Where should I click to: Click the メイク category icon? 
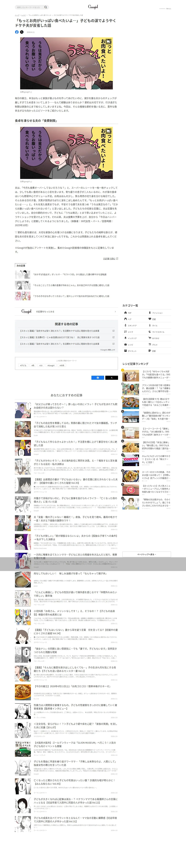[125, 332]
